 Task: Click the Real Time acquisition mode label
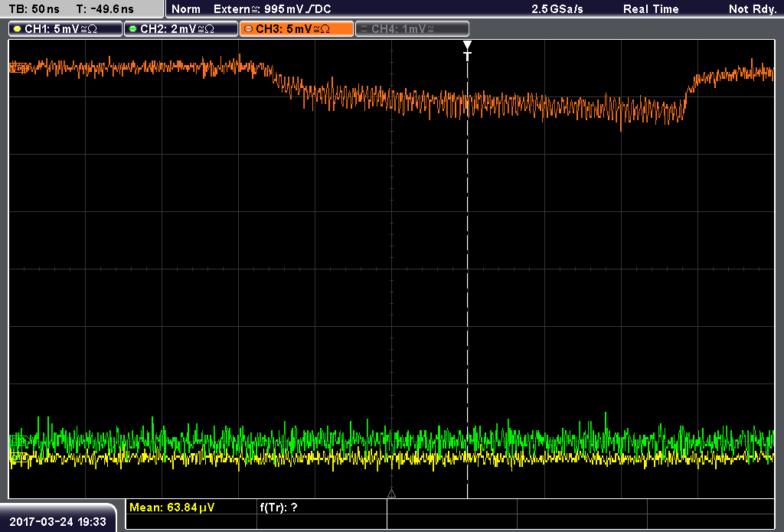click(x=651, y=9)
